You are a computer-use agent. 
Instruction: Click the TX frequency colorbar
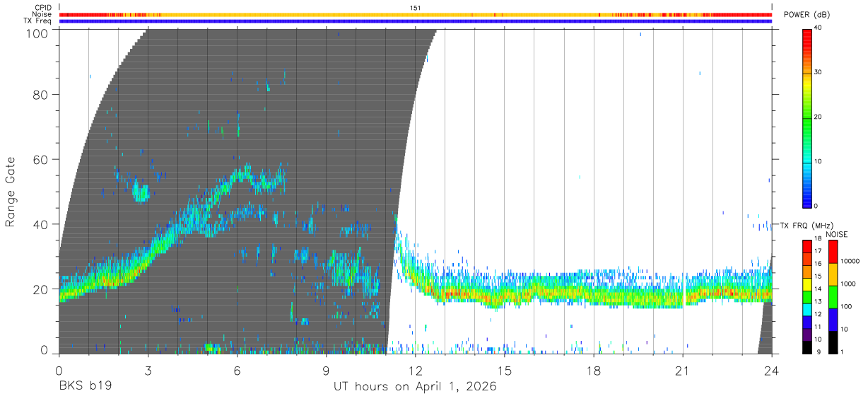pyautogui.click(x=808, y=296)
